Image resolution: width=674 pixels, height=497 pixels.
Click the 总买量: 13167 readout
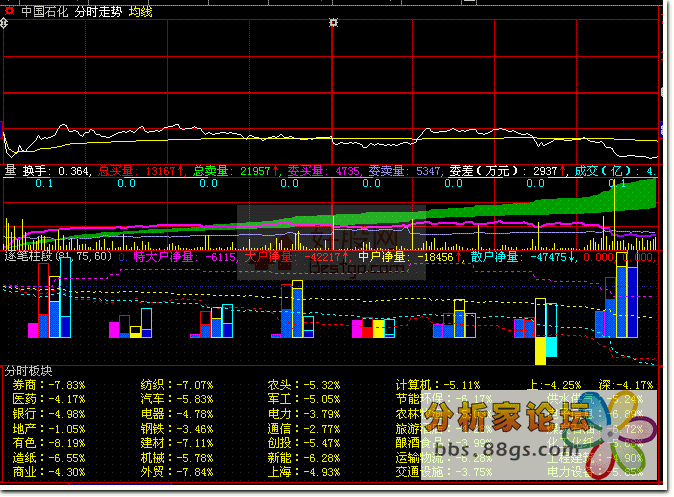click(141, 172)
